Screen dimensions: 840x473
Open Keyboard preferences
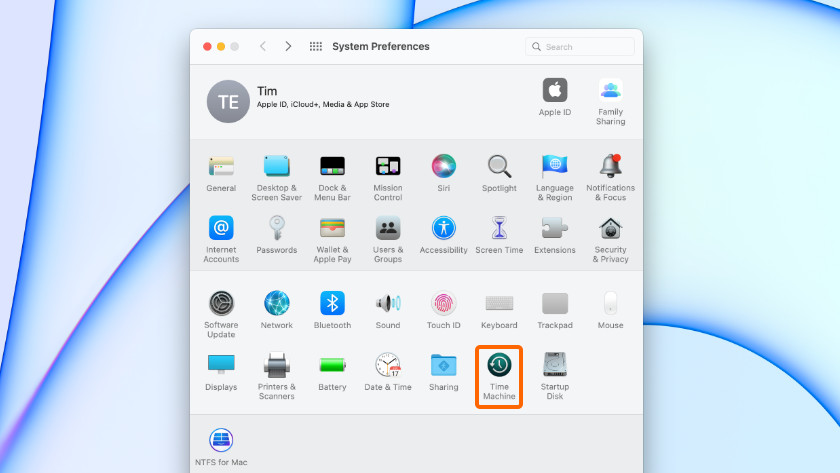point(499,310)
